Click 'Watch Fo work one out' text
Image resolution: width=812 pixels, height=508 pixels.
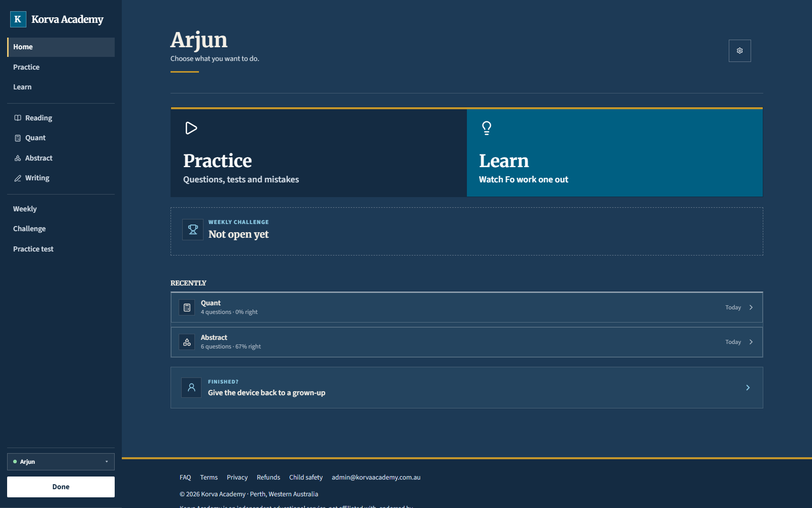(524, 179)
